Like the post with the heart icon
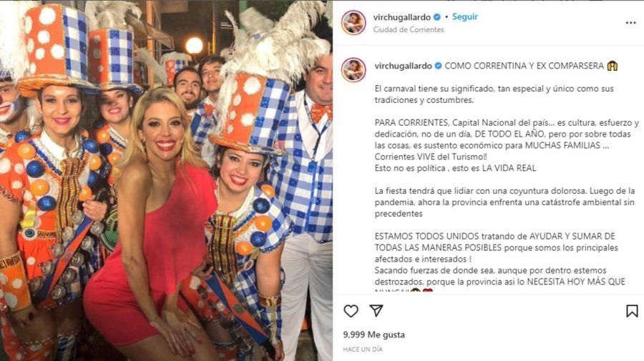 (351, 311)
